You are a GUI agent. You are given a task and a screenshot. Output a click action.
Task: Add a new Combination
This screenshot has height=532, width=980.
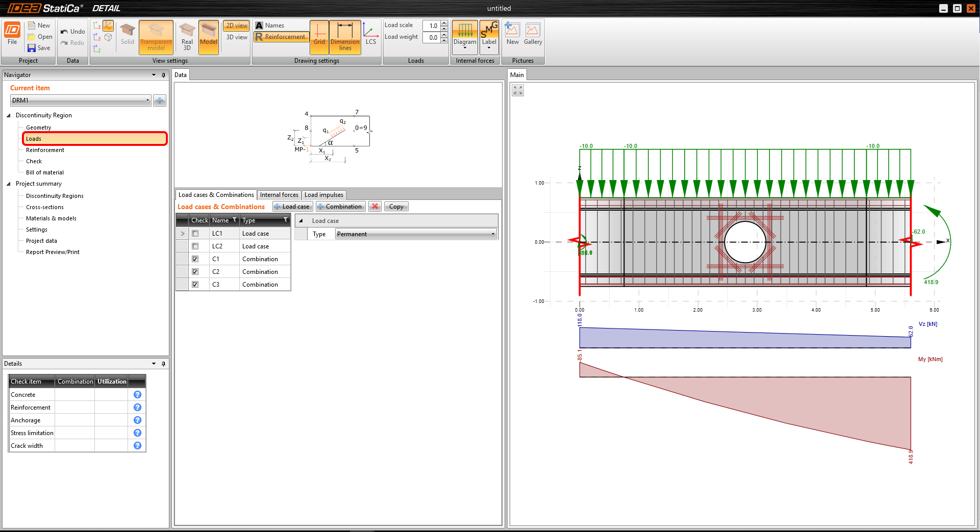340,207
